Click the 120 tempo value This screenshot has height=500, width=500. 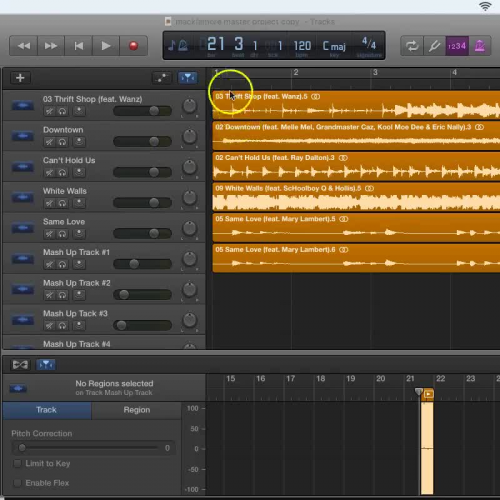302,46
